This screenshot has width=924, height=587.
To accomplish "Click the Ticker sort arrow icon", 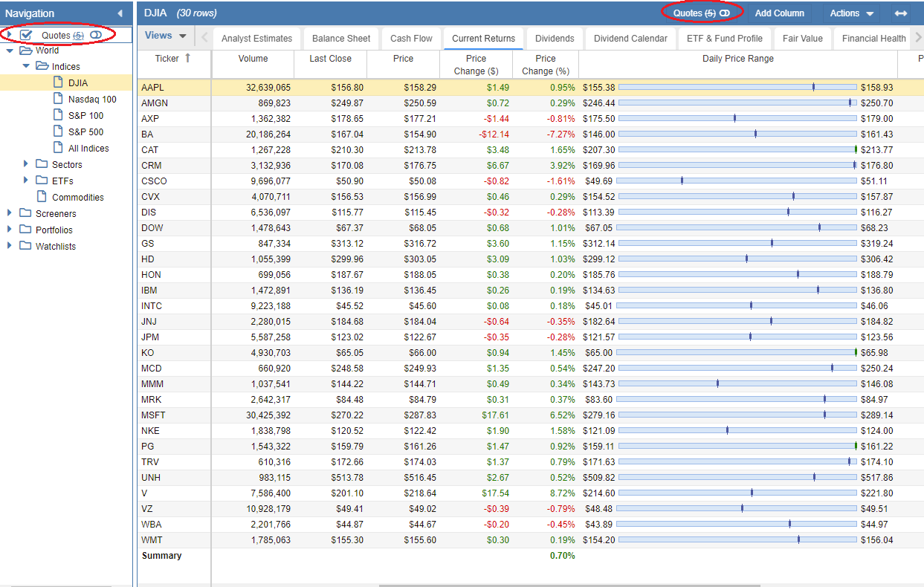I will (x=187, y=58).
